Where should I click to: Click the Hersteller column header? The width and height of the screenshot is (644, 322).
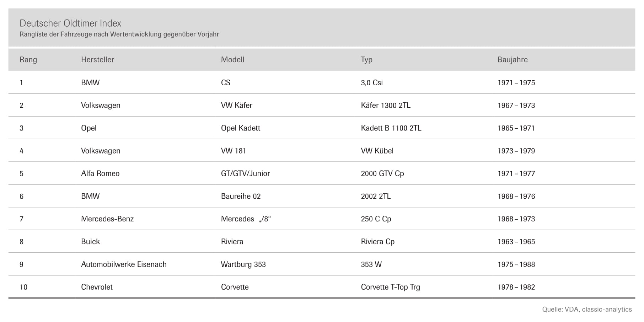coord(97,60)
